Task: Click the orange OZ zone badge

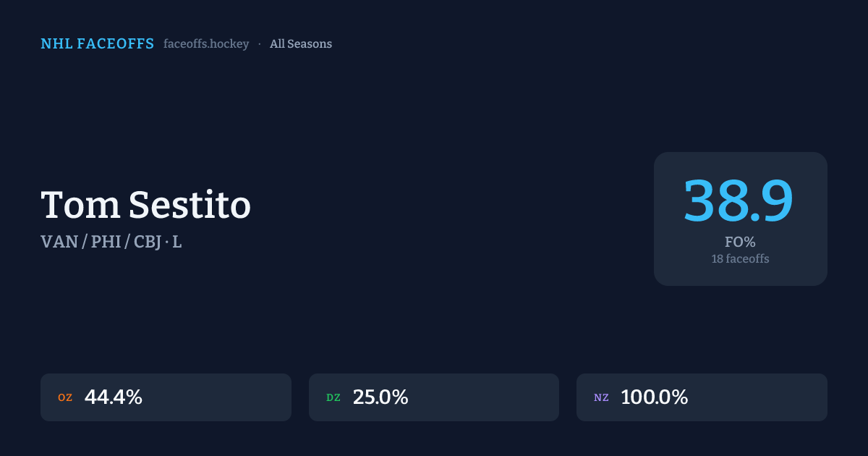Action: tap(65, 398)
